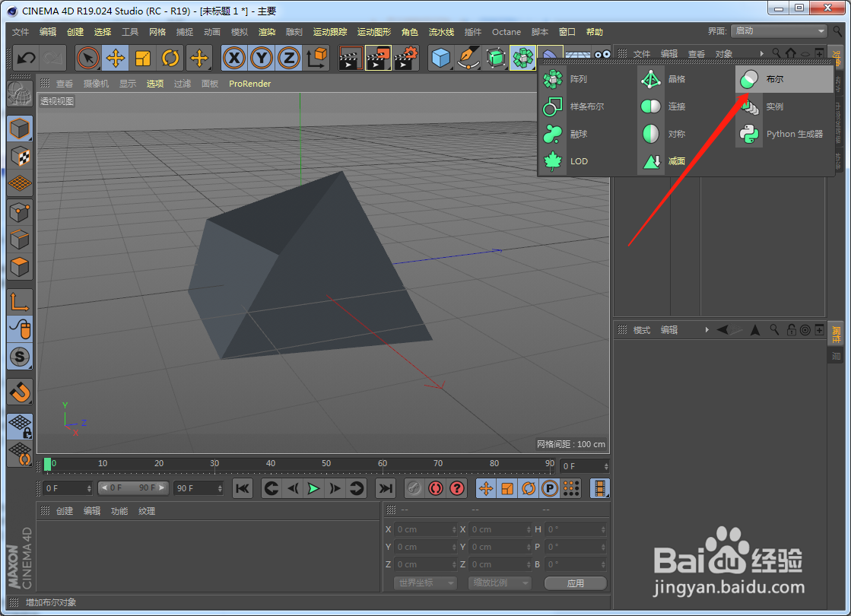The width and height of the screenshot is (851, 616).
Task: Click the Array modeling objects icon
Action: pyautogui.click(x=522, y=58)
